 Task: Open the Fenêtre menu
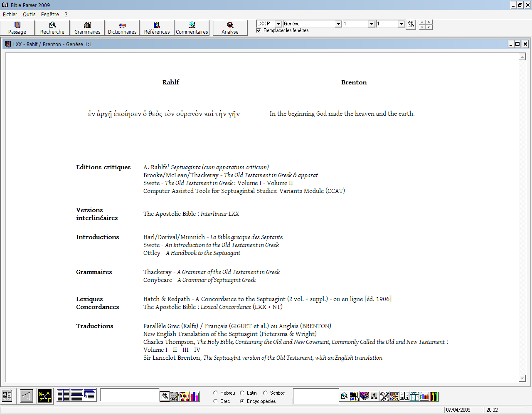click(x=50, y=15)
